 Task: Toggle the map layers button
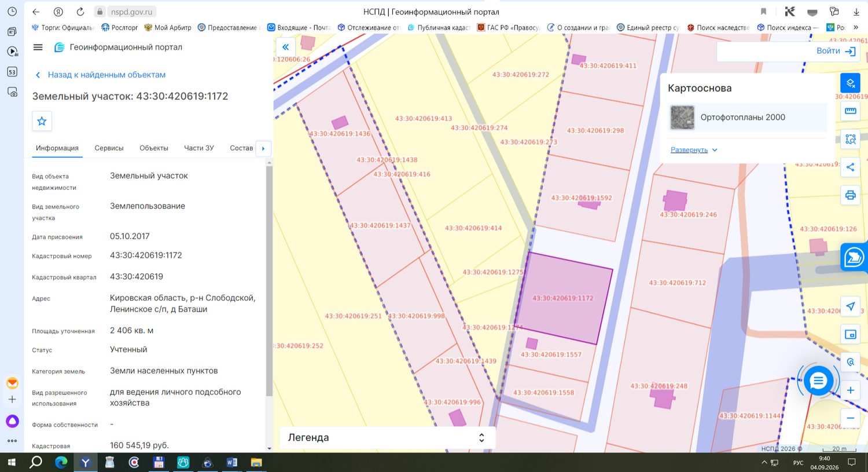tap(850, 83)
